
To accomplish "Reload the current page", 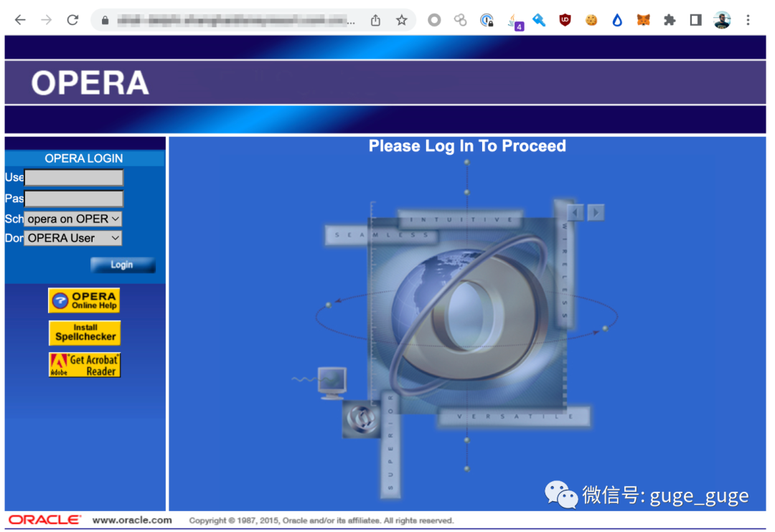I will [x=72, y=20].
